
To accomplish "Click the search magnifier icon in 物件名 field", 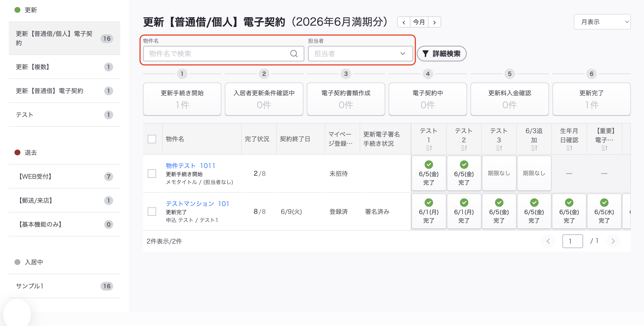I will (294, 54).
